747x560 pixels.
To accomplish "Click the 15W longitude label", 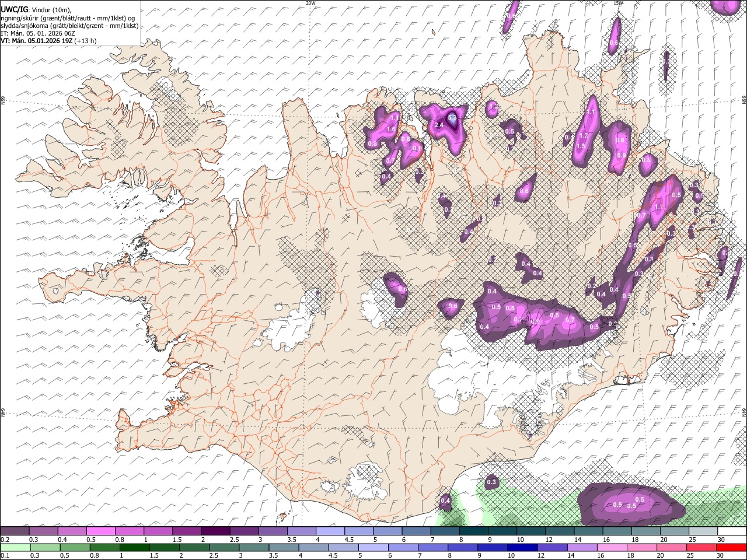I will click(618, 3).
